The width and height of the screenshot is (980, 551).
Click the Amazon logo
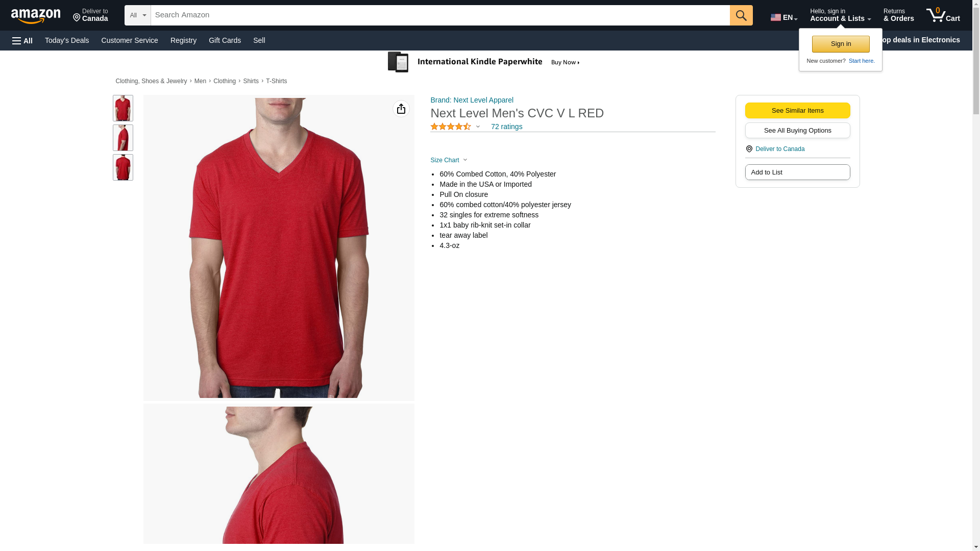pos(36,16)
